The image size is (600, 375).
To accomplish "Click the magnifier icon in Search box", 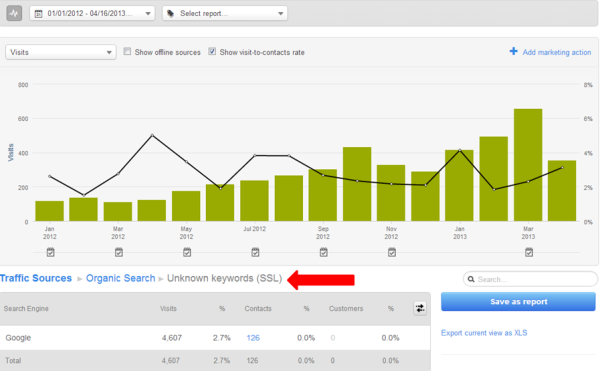I will (471, 279).
